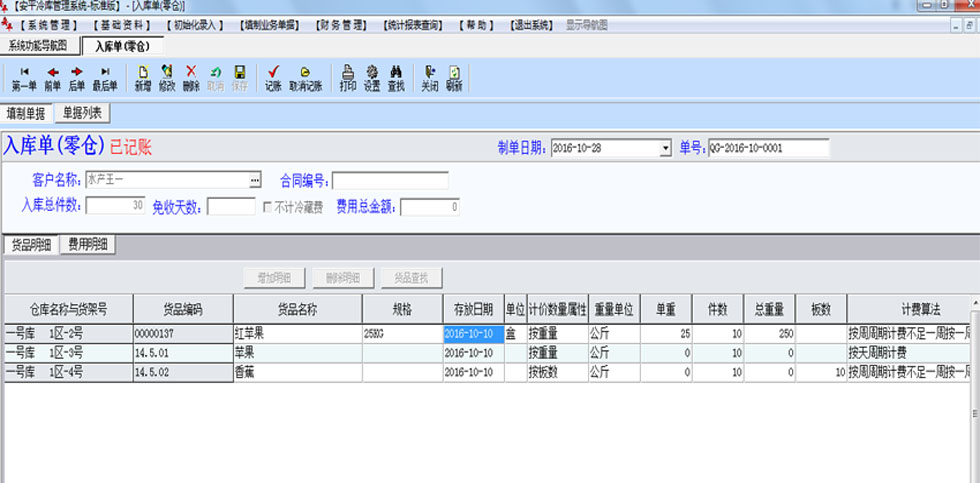
Task: Click the 费用总金额 field
Action: 430,207
